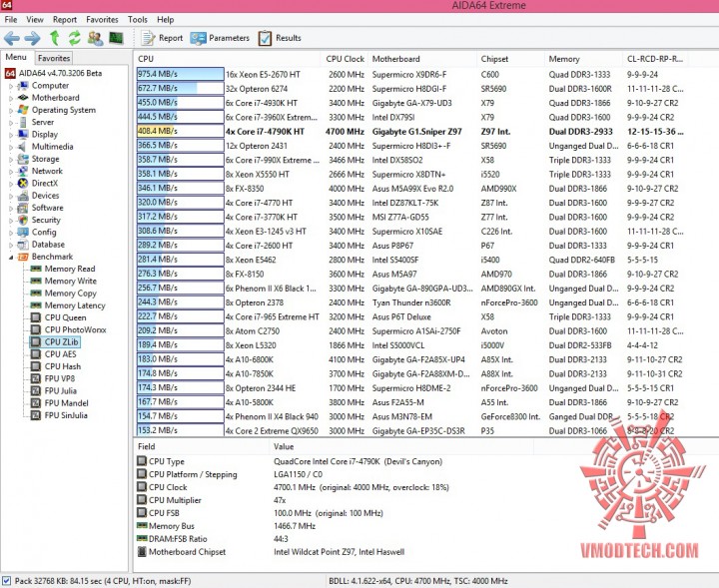Click the Motherboard column header
Image resolution: width=719 pixels, height=588 pixels.
pos(422,59)
